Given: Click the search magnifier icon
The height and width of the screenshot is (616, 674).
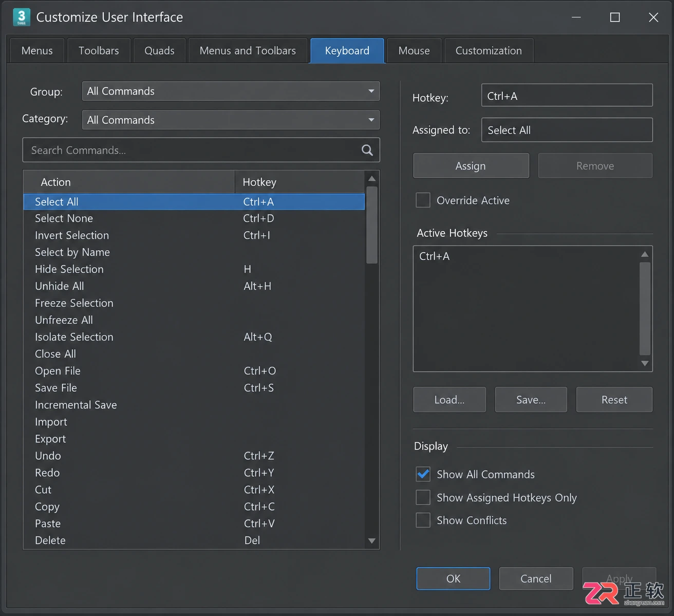Looking at the screenshot, I should 367,150.
